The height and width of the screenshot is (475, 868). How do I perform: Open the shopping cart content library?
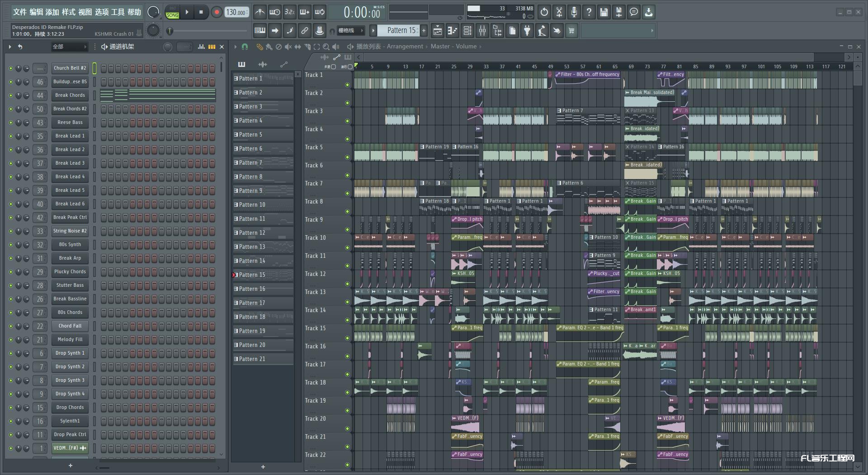tap(571, 31)
